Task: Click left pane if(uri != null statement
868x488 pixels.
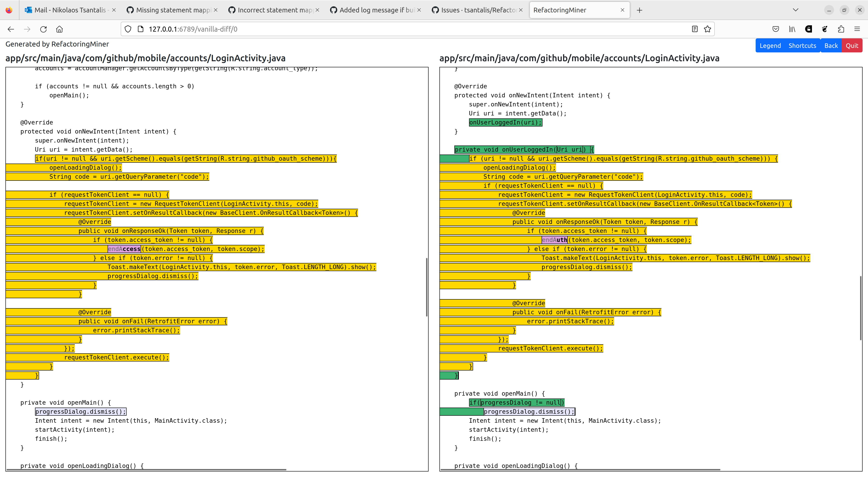Action: (186, 159)
